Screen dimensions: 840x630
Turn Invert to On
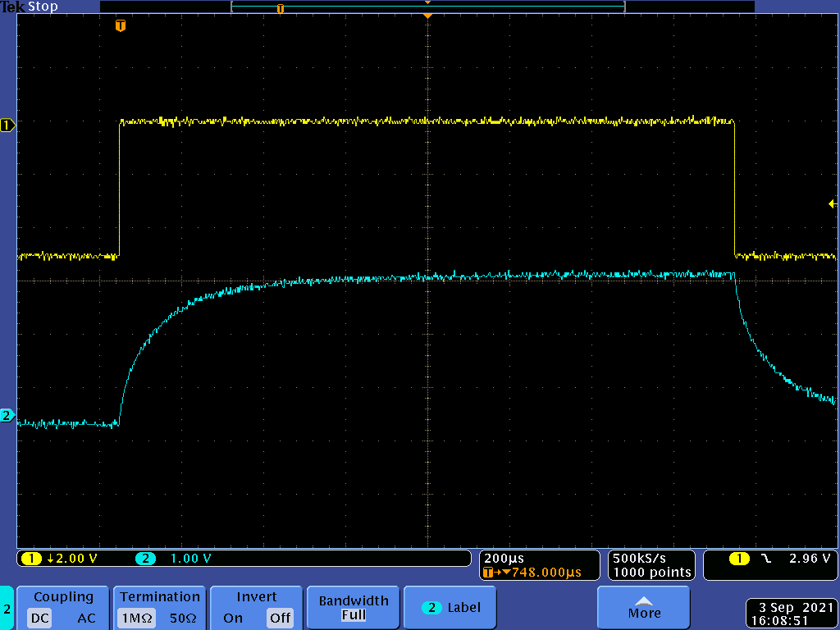pyautogui.click(x=233, y=618)
